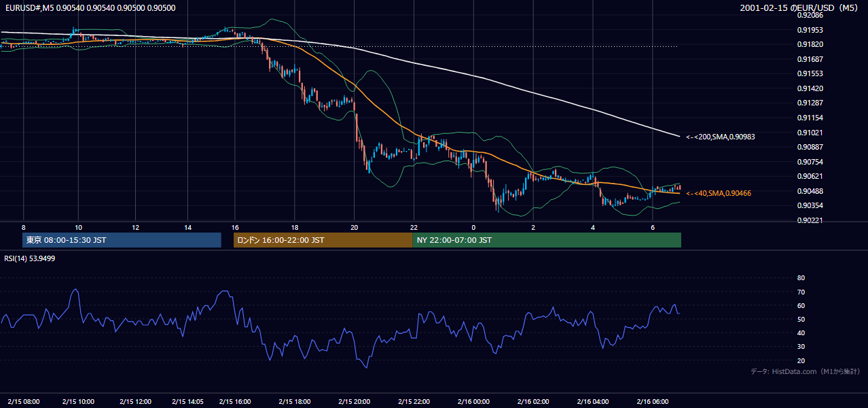Click the 2/15 18:00 time axis label
This screenshot has width=868, height=408.
click(x=295, y=401)
